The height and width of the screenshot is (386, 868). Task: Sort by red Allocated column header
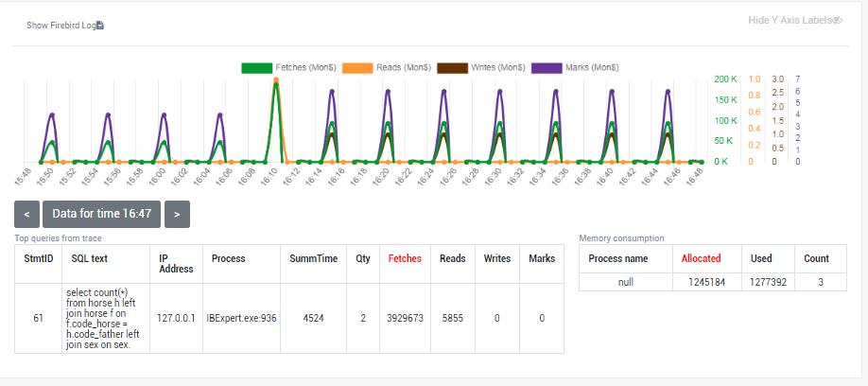(701, 258)
